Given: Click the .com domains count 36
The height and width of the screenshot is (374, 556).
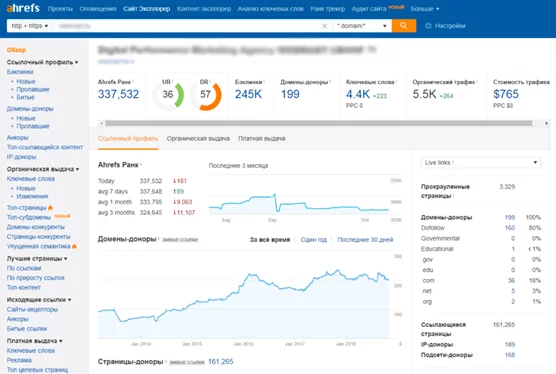Looking at the screenshot, I should tap(511, 280).
